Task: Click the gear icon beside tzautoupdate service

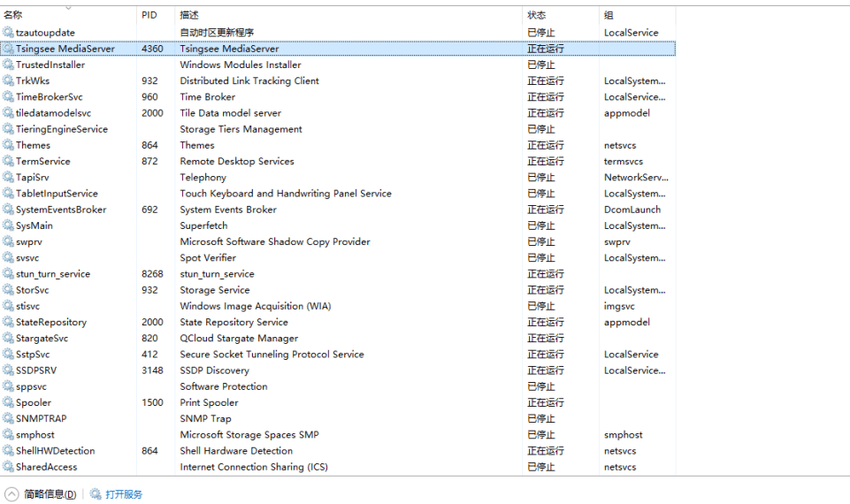Action: [9, 33]
